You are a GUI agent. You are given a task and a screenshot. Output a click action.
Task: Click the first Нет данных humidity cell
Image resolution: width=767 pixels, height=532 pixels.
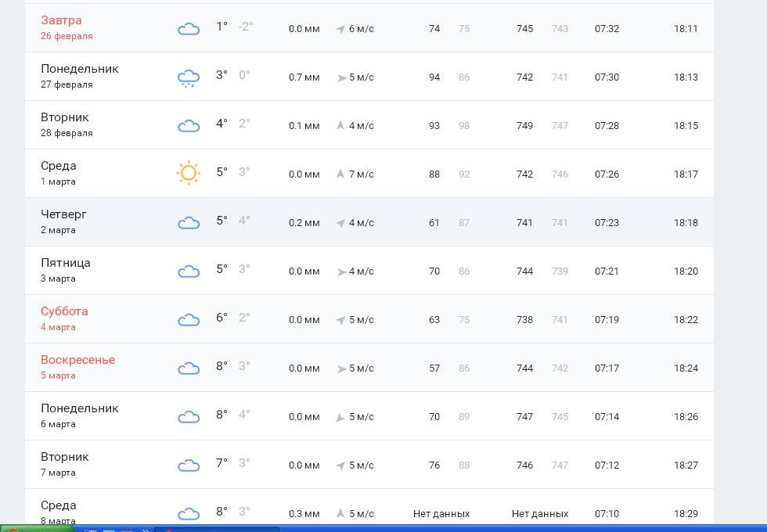click(441, 514)
